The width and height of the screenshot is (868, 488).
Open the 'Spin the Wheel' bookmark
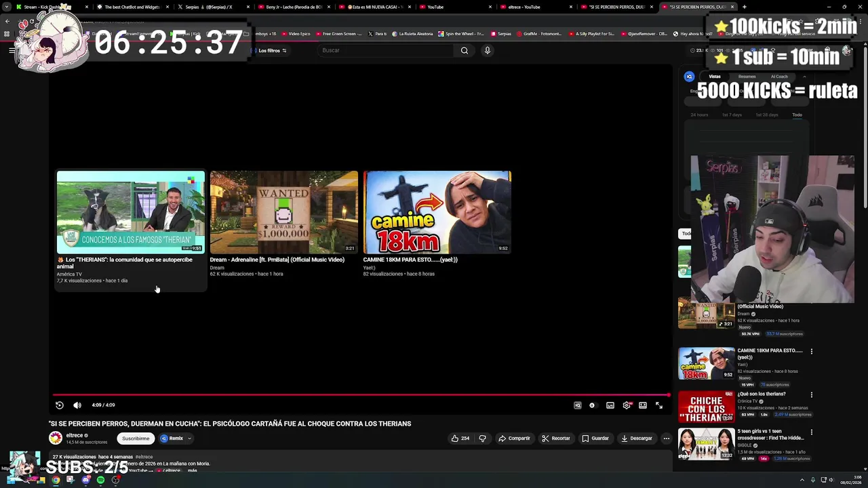pos(461,34)
